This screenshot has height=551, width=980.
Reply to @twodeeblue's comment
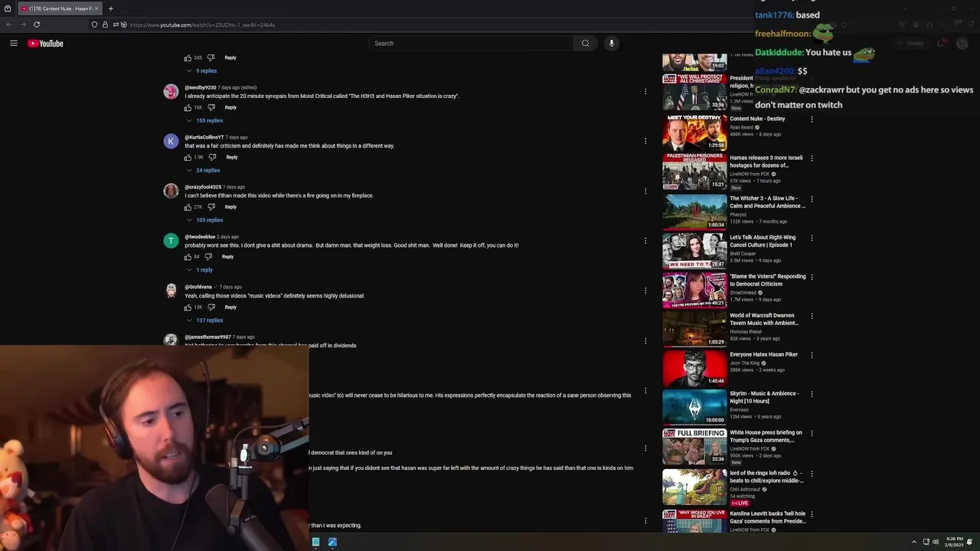[x=227, y=257]
